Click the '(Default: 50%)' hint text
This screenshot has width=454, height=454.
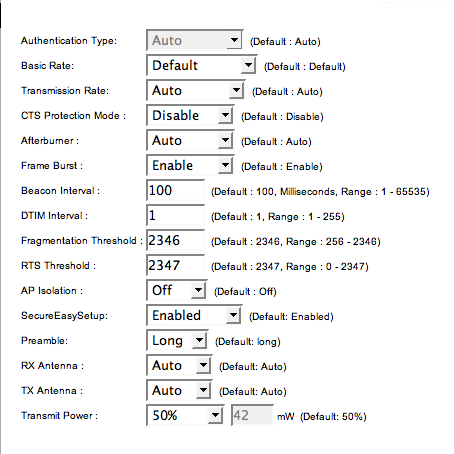coord(333,417)
